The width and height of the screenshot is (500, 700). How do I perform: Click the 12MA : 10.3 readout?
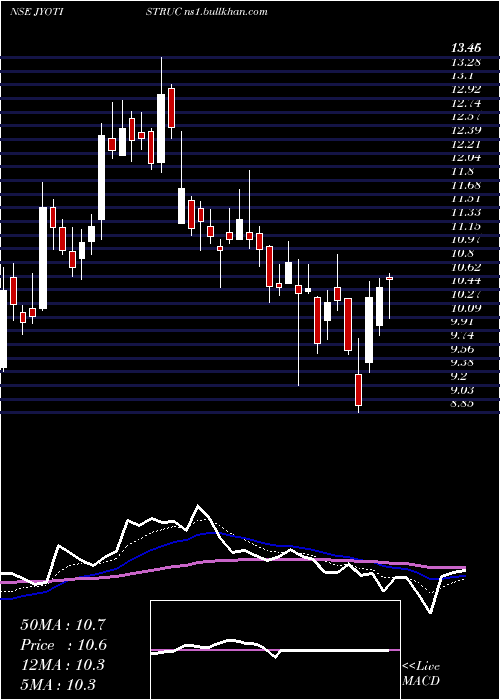coord(62,665)
